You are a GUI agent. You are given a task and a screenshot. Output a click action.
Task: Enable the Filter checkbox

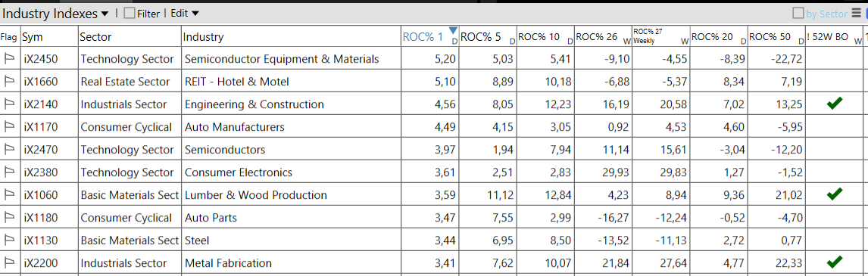point(130,14)
